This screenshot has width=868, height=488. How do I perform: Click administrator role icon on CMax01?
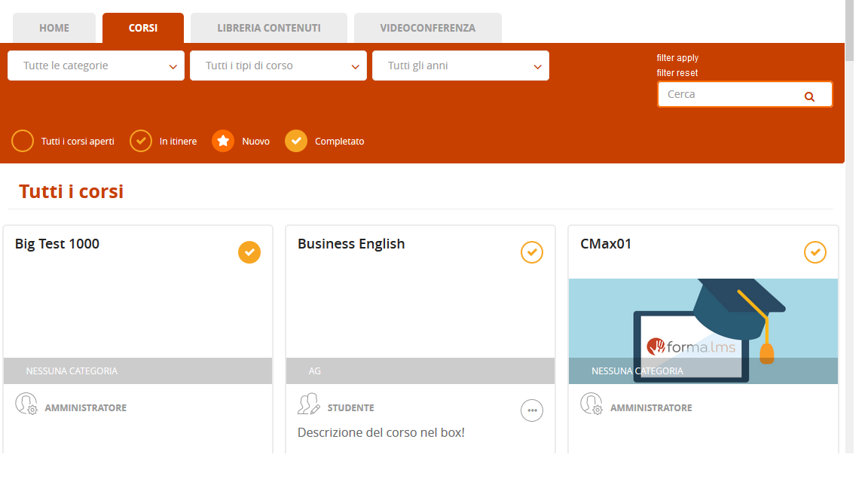[591, 404]
